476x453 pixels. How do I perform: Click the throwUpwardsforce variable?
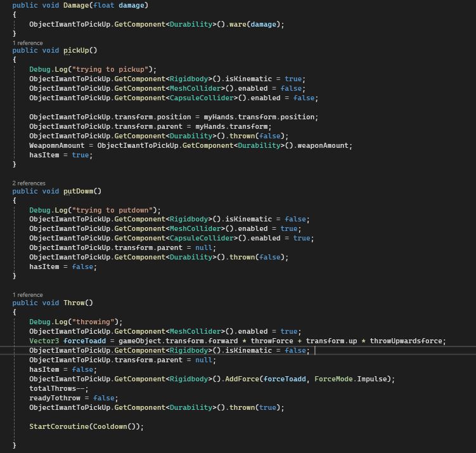(x=408, y=341)
